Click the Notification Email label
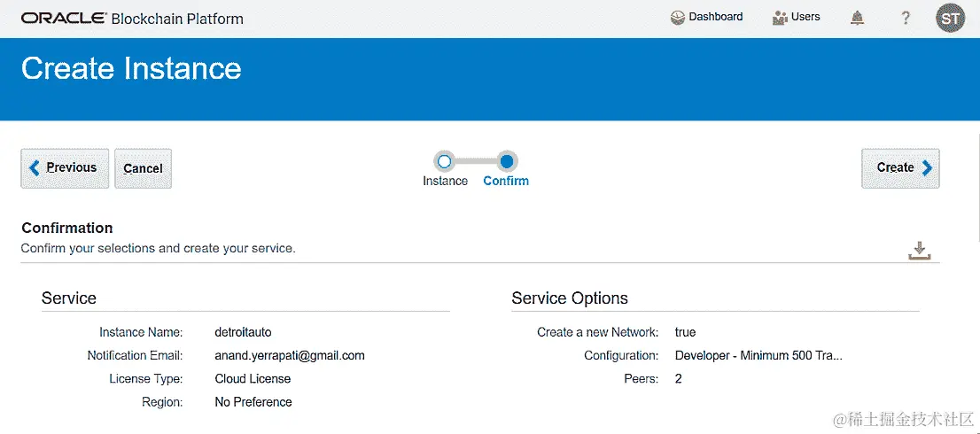This screenshot has width=980, height=434. point(135,356)
